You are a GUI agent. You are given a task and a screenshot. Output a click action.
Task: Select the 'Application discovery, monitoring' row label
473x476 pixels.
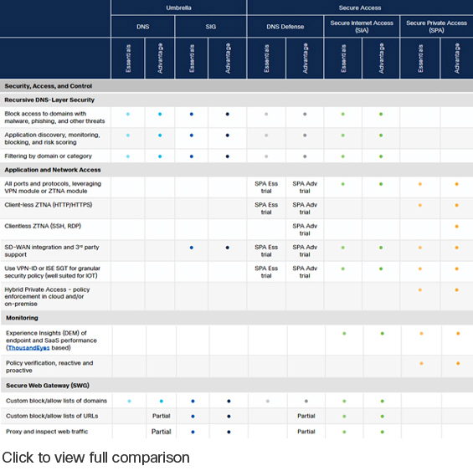point(52,138)
